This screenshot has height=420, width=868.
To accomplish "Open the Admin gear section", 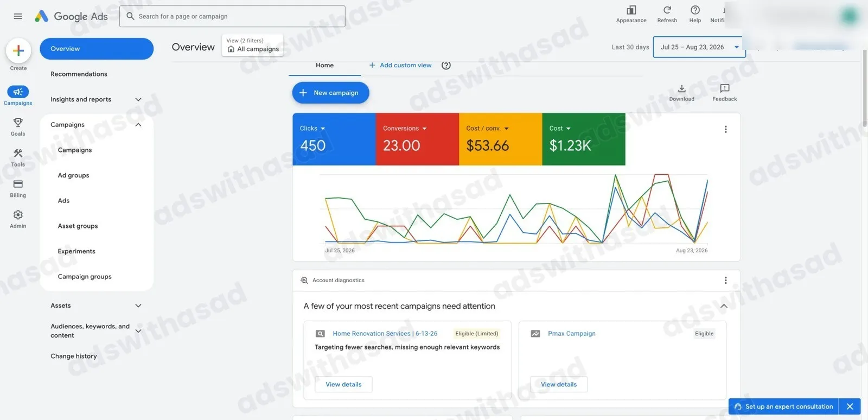I will coord(18,219).
